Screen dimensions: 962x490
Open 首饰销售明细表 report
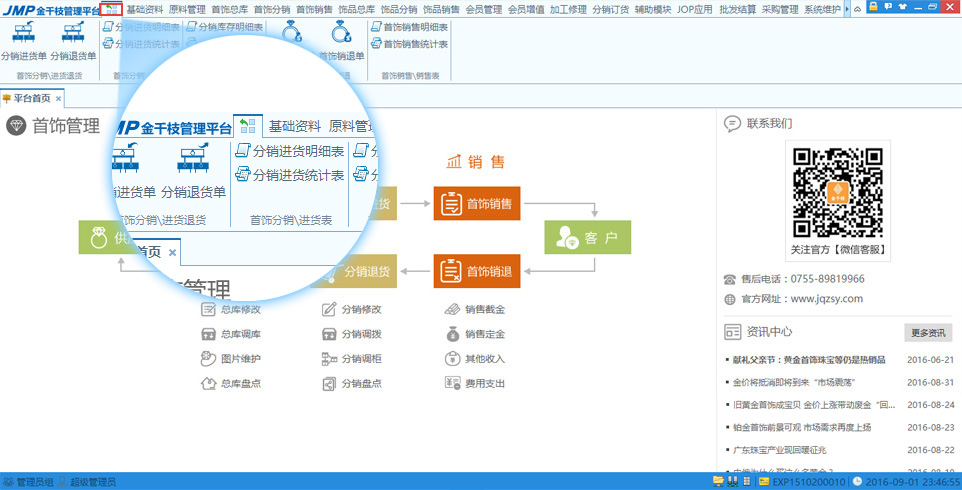coord(410,27)
